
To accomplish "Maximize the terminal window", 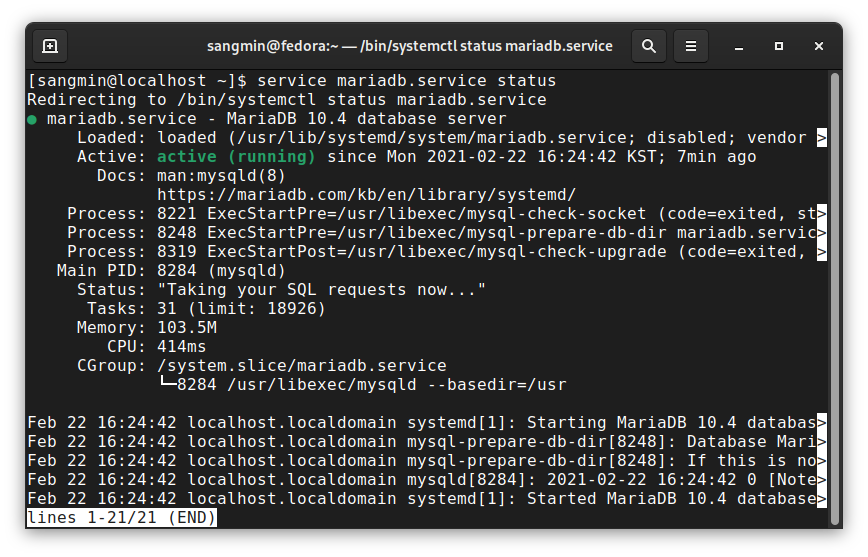I will [x=779, y=46].
